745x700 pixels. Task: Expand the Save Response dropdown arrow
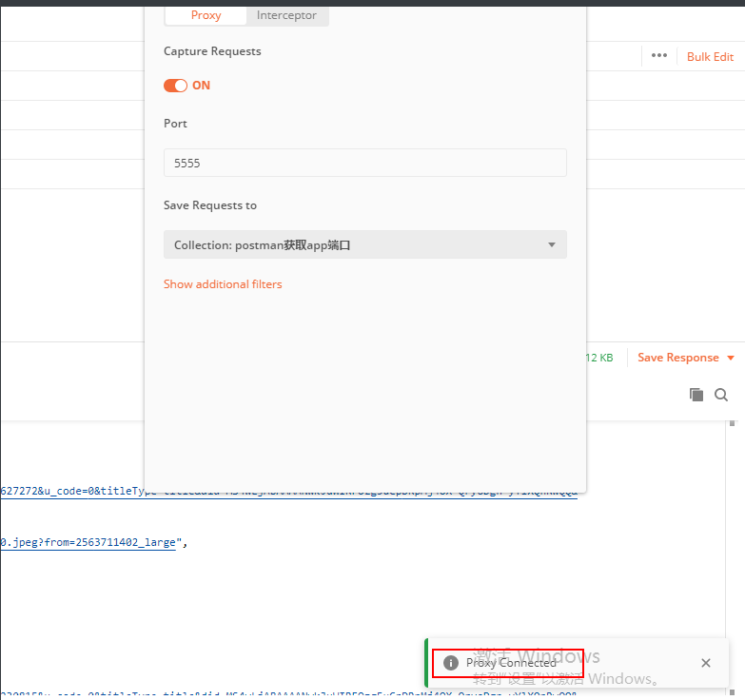pos(731,358)
